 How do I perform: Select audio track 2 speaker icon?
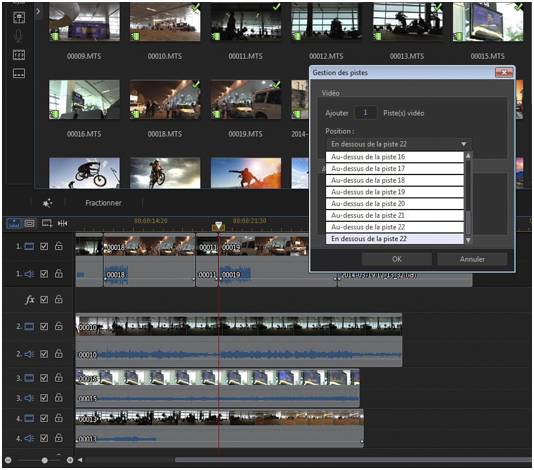tap(29, 354)
